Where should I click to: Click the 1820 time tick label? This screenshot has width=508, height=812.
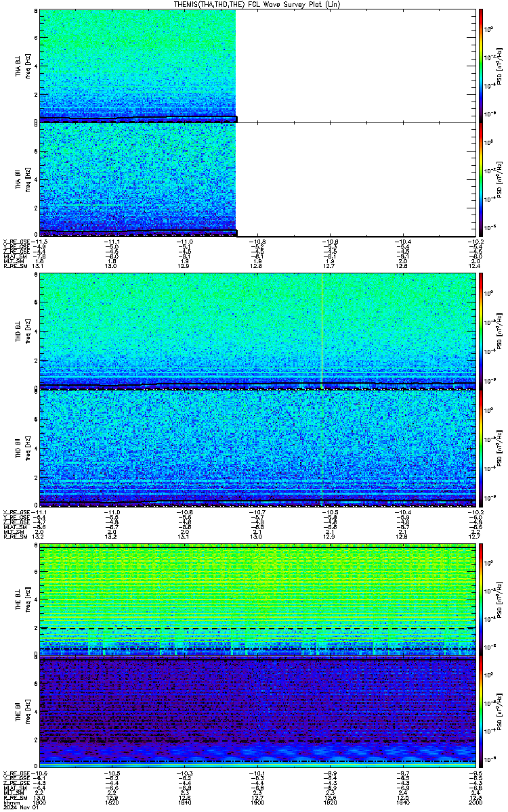pyautogui.click(x=112, y=803)
